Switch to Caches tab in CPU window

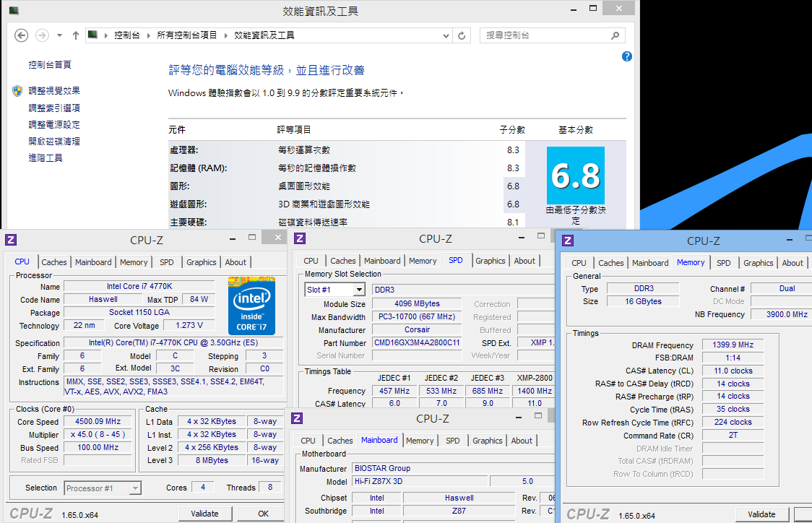[x=54, y=262]
